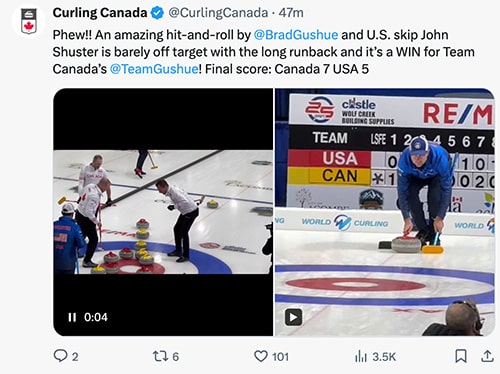Open the 47m post timestamp

(x=291, y=13)
